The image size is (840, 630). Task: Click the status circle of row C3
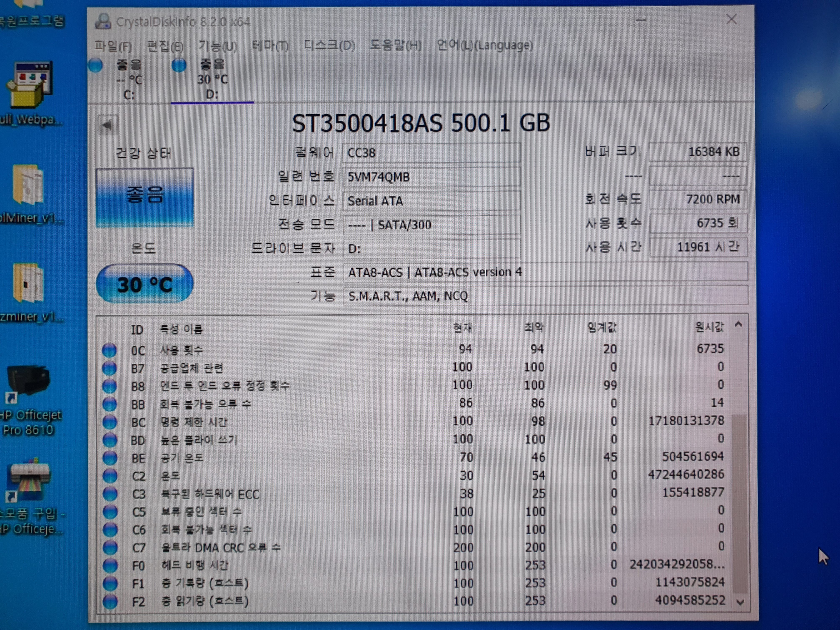(110, 494)
